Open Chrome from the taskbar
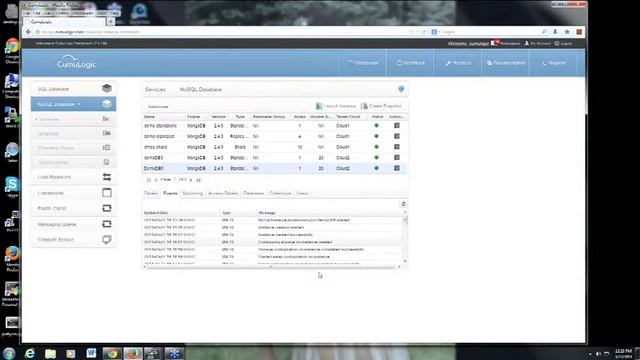 click(x=112, y=353)
